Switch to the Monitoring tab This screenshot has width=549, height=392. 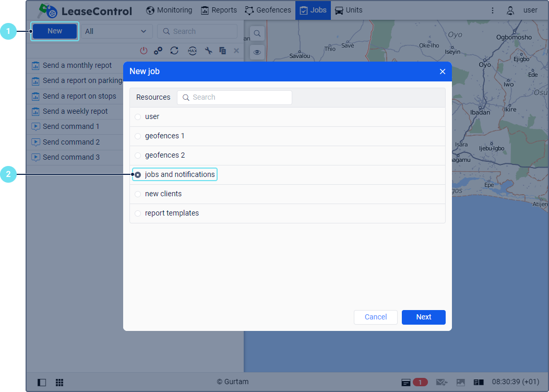(169, 10)
